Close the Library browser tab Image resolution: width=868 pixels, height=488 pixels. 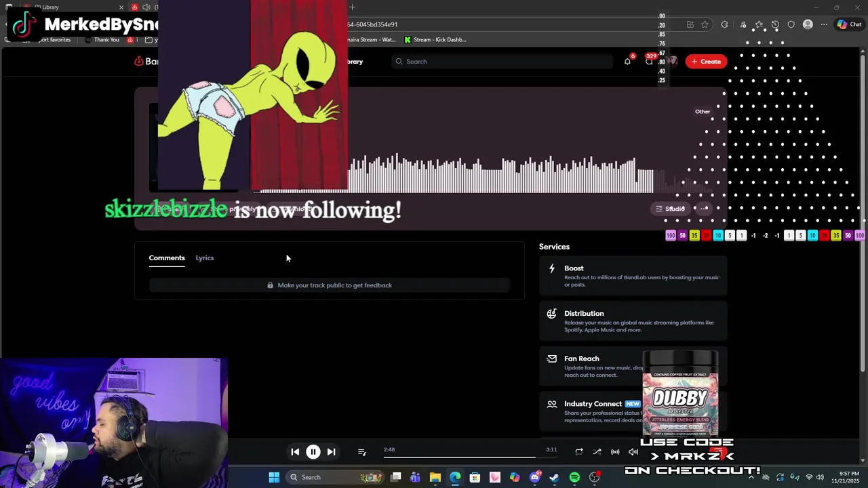click(121, 7)
